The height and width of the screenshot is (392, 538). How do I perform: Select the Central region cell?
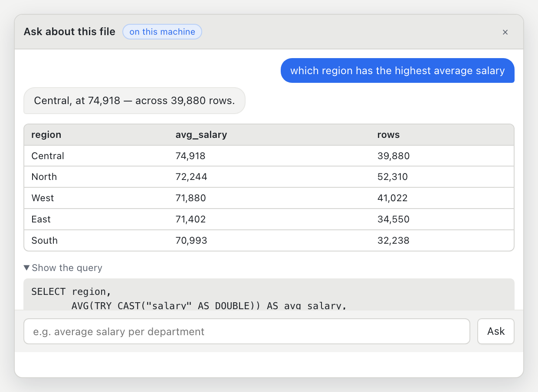[96, 156]
